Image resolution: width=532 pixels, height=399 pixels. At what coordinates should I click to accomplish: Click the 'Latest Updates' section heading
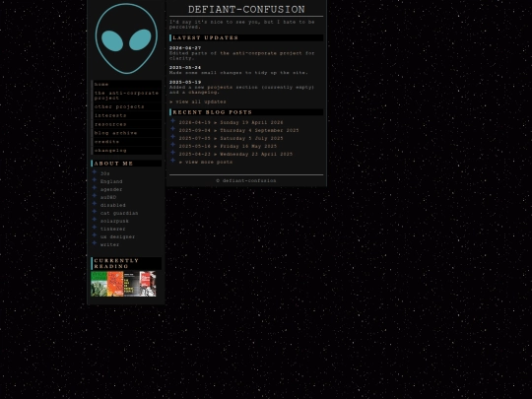[x=246, y=37]
